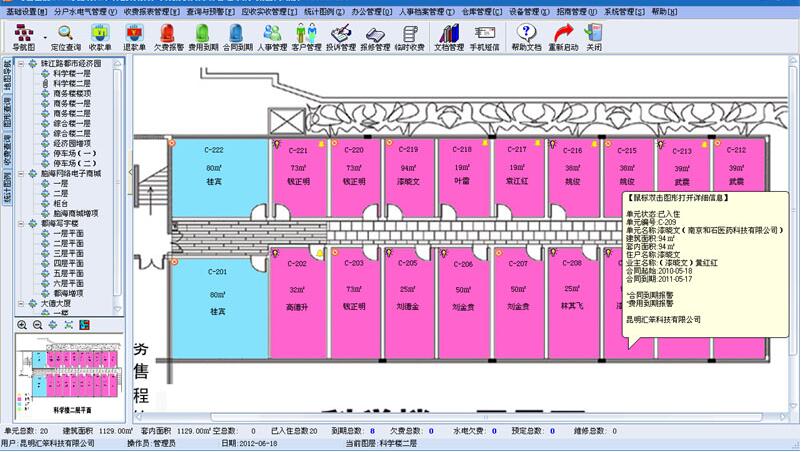Zoom in the map with magnifier plus
This screenshot has height=452, width=805.
(22, 325)
